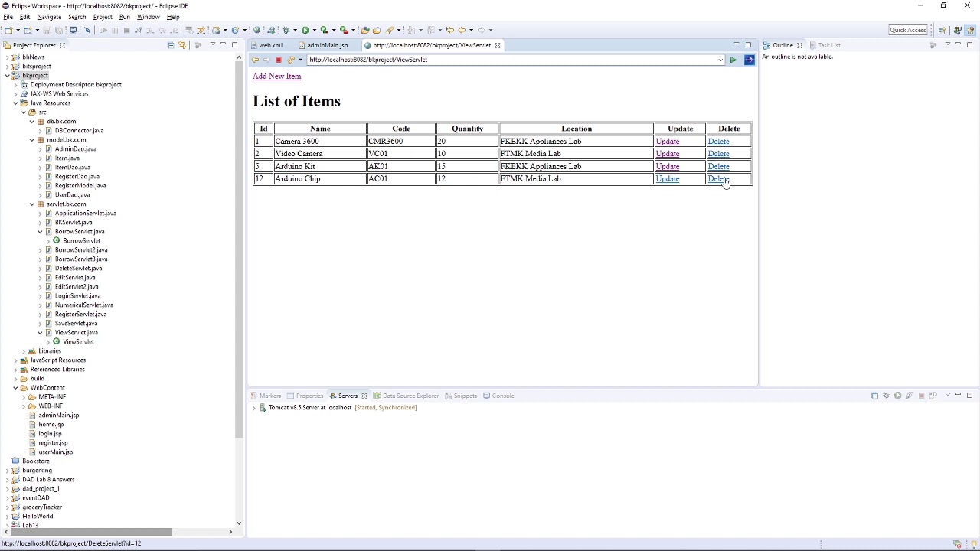Start the server from the Servers view toolbar

898,396
